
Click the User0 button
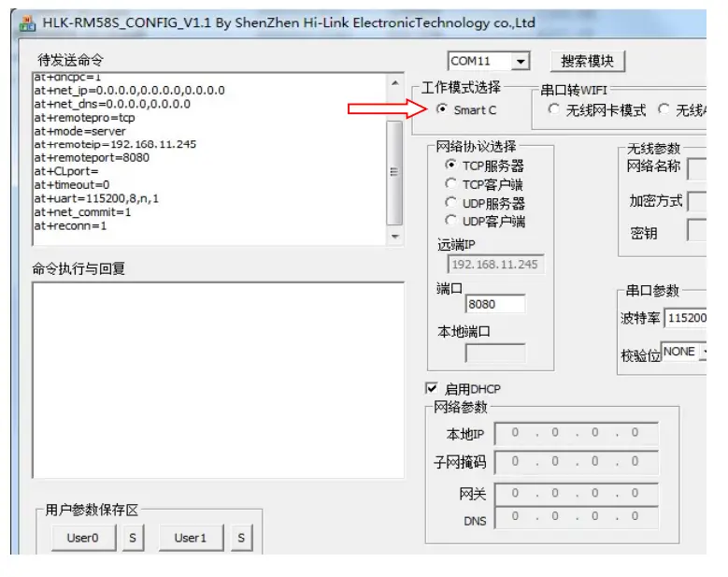(83, 538)
